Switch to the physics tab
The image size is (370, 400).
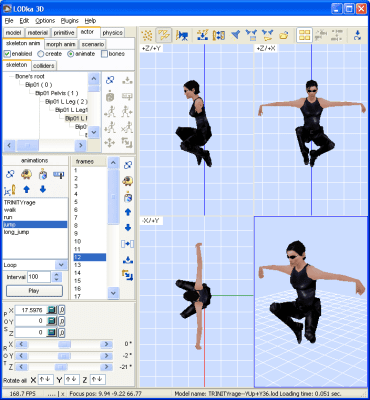click(112, 33)
